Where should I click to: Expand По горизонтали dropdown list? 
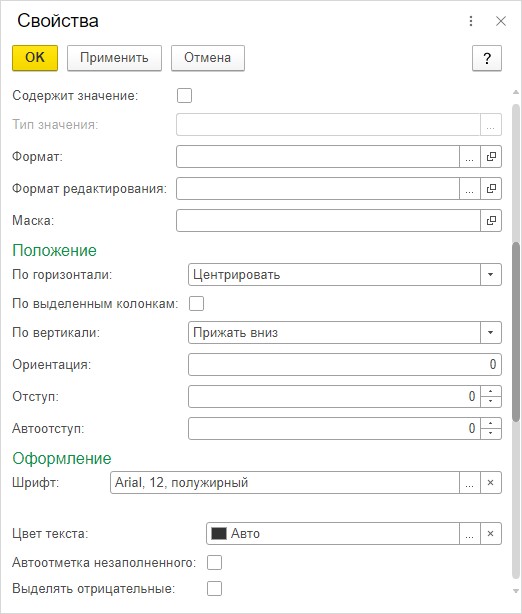pyautogui.click(x=491, y=274)
